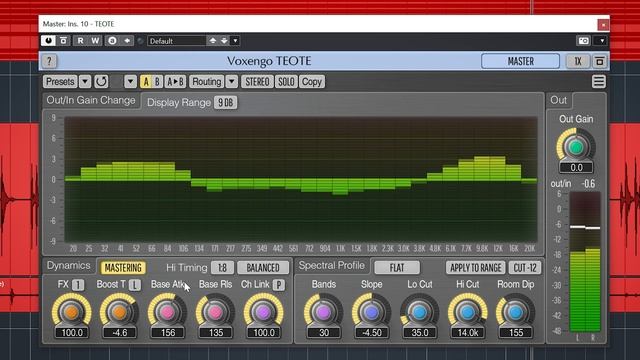The image size is (640, 360).
Task: Click the MASTER instance name button
Action: (520, 61)
